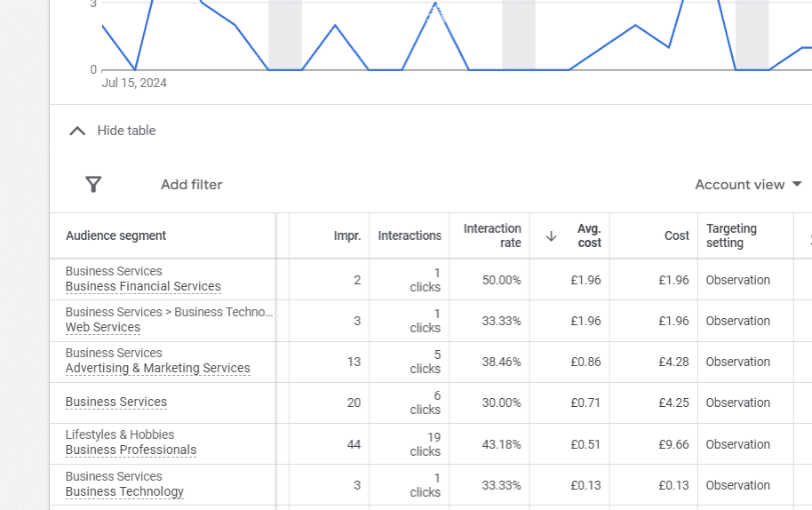Click the funnel filter icon
812x510 pixels.
click(93, 185)
